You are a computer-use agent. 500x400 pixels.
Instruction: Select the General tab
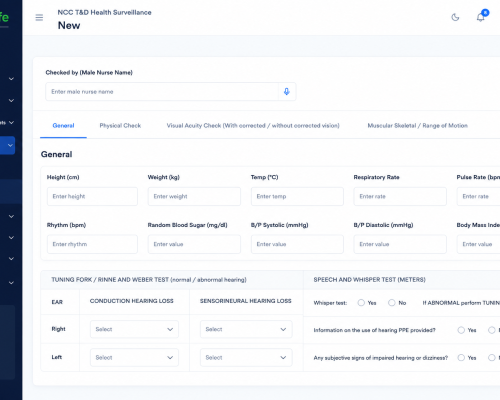(63, 126)
